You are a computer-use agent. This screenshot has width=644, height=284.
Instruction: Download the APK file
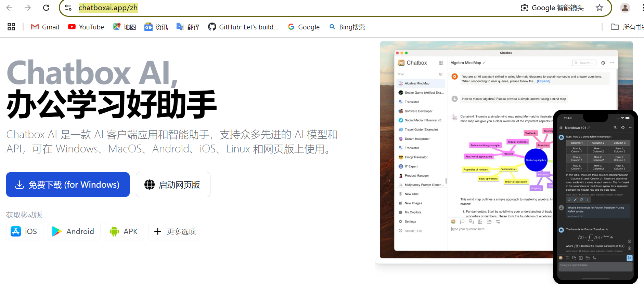pos(124,231)
